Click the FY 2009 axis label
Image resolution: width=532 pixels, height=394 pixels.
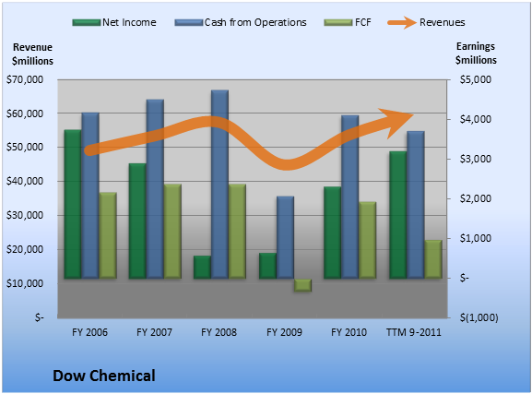click(284, 332)
